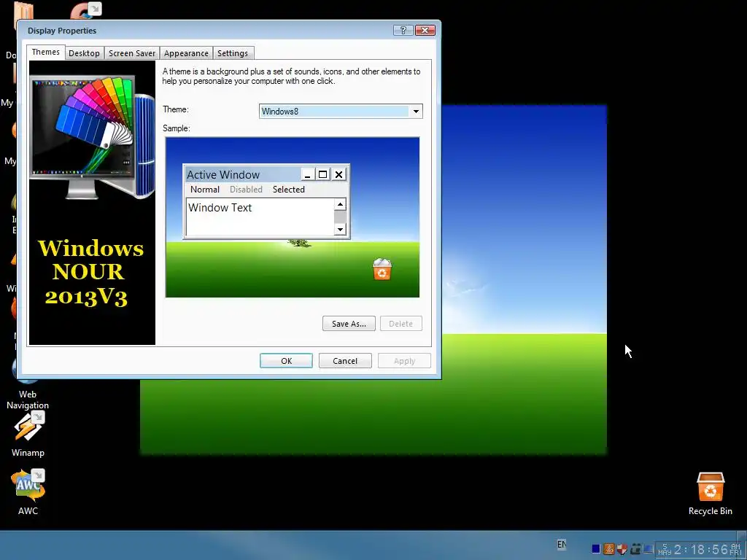Click the dark network computers tray icon
The width and height of the screenshot is (747, 560).
click(x=635, y=549)
